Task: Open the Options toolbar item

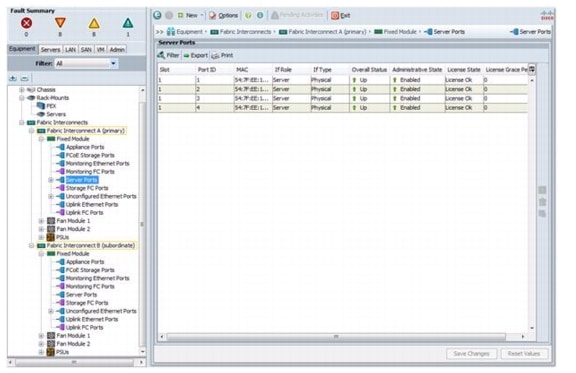Action: tap(224, 15)
